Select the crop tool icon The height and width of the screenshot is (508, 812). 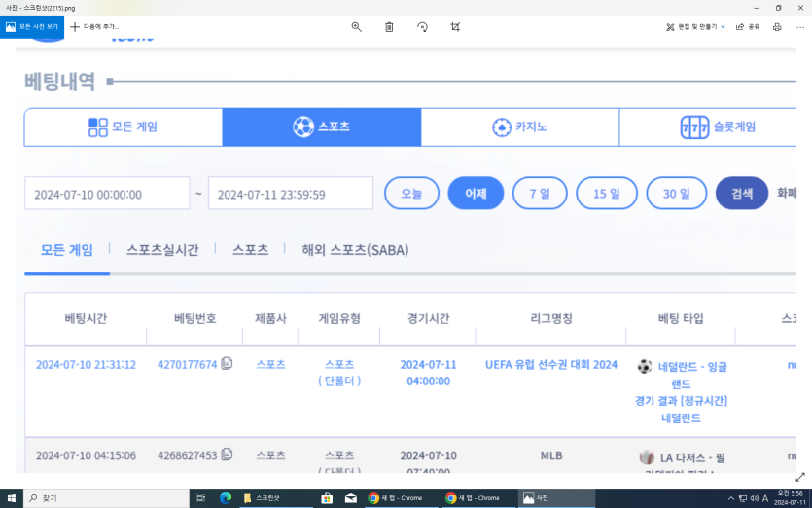tap(455, 27)
